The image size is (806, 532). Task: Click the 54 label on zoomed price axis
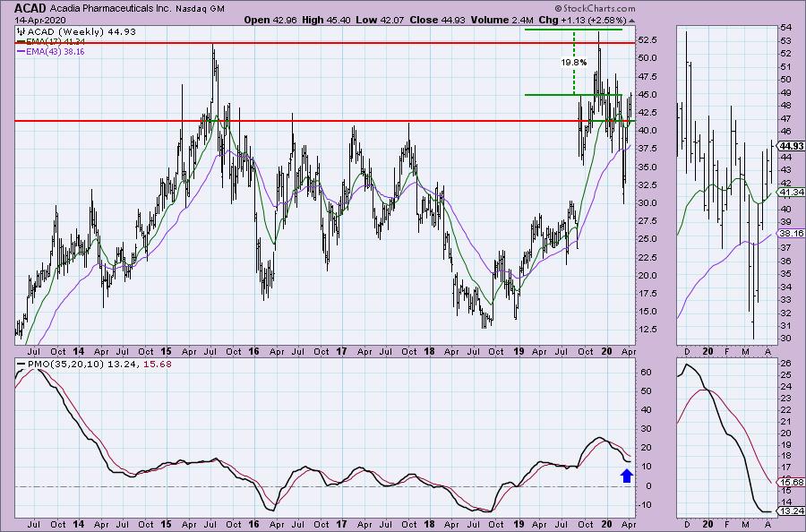[786, 27]
